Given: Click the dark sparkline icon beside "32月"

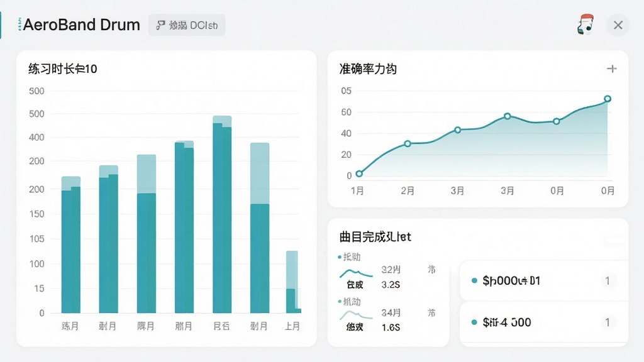Looking at the screenshot, I should coord(356,273).
